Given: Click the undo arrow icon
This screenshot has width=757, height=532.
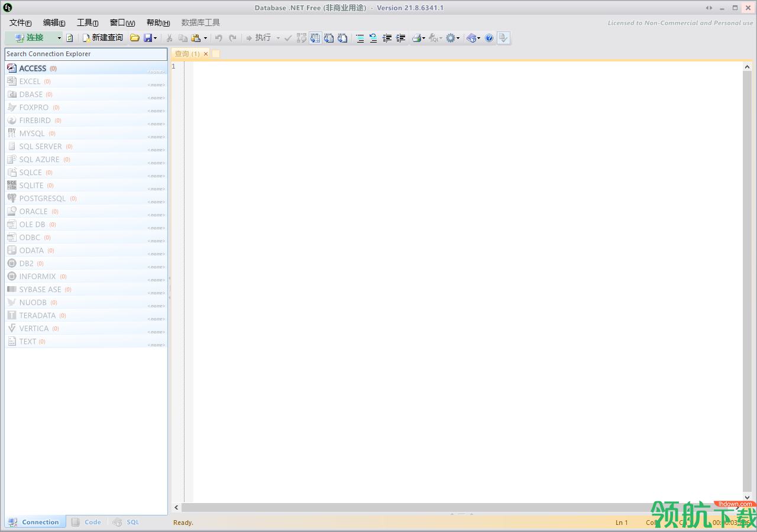Looking at the screenshot, I should [x=218, y=38].
